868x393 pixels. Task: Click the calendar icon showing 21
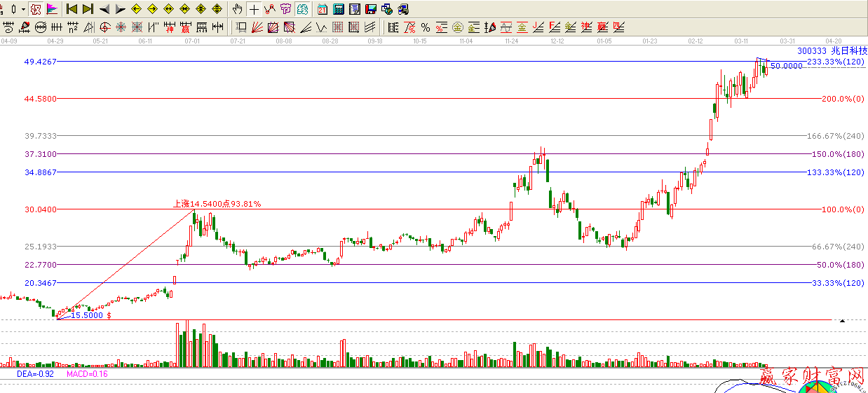323,9
